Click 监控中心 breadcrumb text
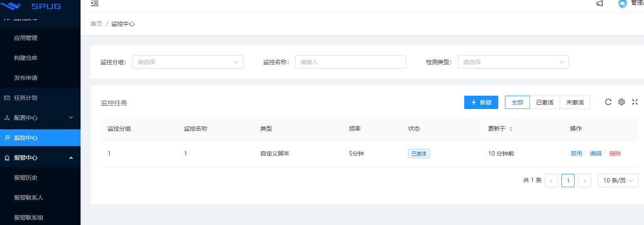Image resolution: width=644 pixels, height=225 pixels. pos(123,24)
